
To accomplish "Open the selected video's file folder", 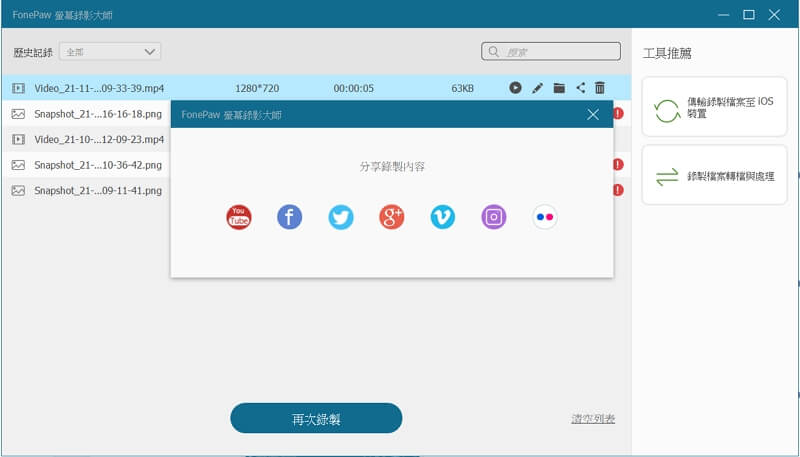I will tap(559, 88).
